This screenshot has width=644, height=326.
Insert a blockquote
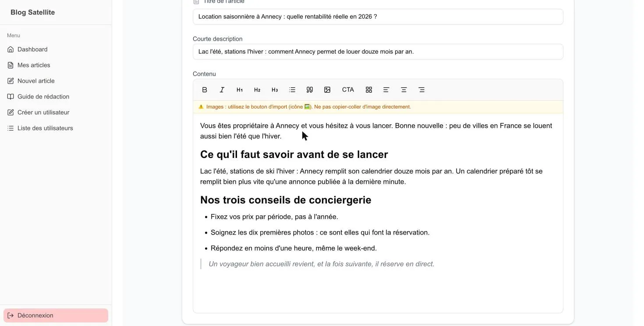coord(310,90)
